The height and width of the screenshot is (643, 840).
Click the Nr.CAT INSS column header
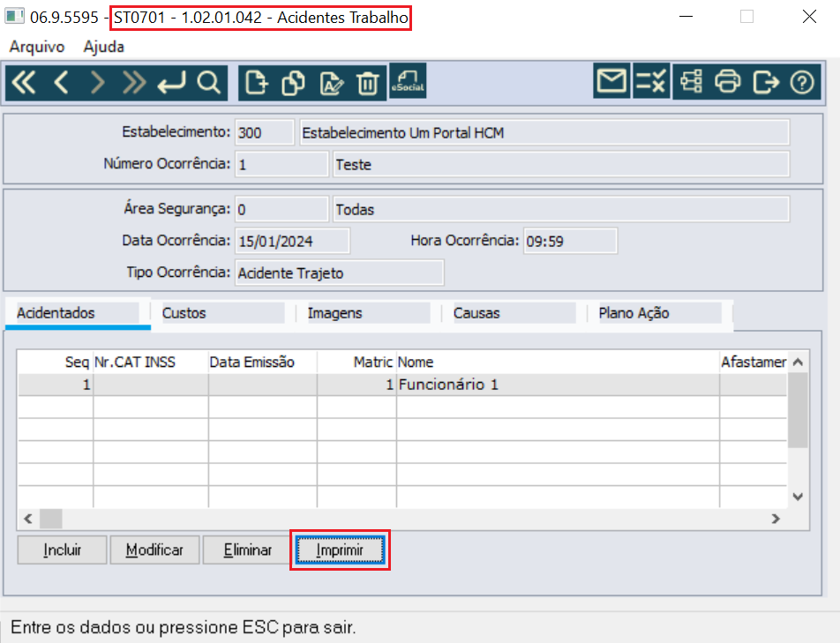(x=151, y=362)
